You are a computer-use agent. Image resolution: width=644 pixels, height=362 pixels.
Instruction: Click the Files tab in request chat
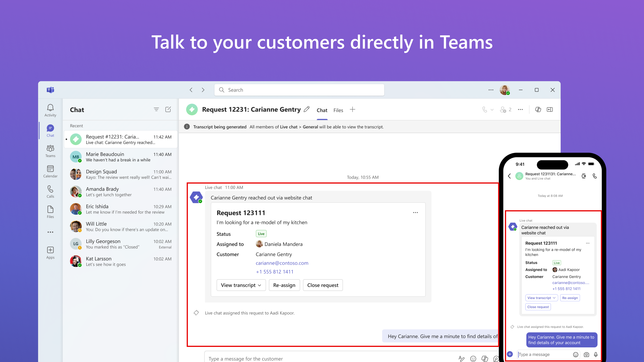338,110
